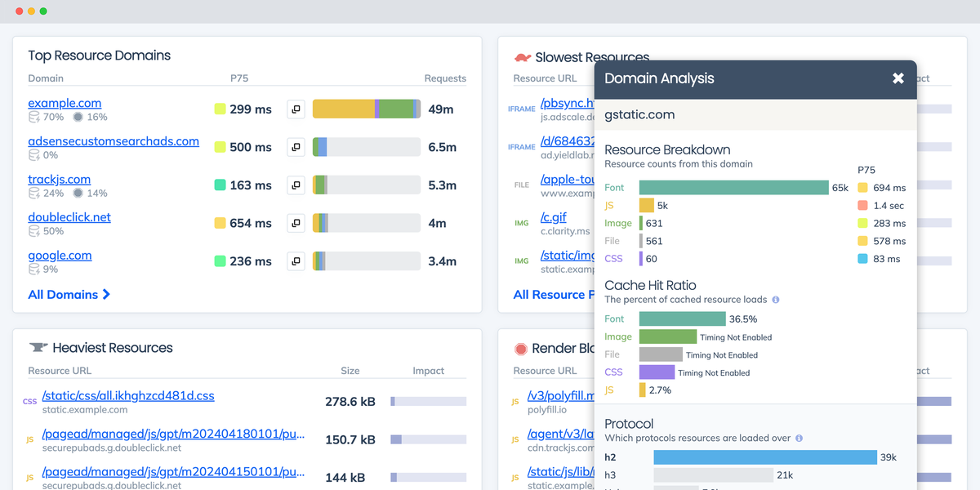Click green P75 swatch for trackjs.com
Screen dimensions: 980x490
coord(220,185)
